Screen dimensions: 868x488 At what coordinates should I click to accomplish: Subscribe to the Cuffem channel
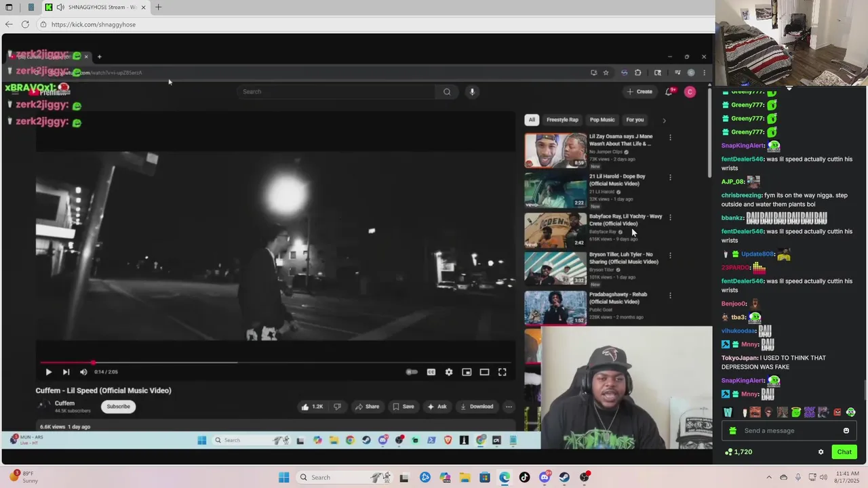pyautogui.click(x=118, y=407)
